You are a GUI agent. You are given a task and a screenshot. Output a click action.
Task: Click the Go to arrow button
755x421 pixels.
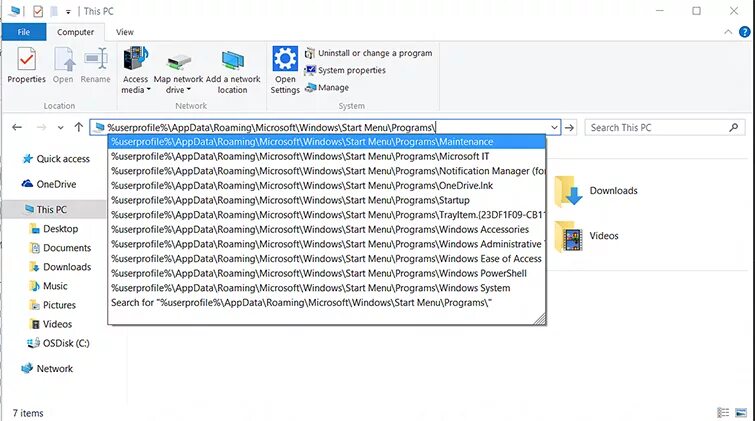coord(570,128)
